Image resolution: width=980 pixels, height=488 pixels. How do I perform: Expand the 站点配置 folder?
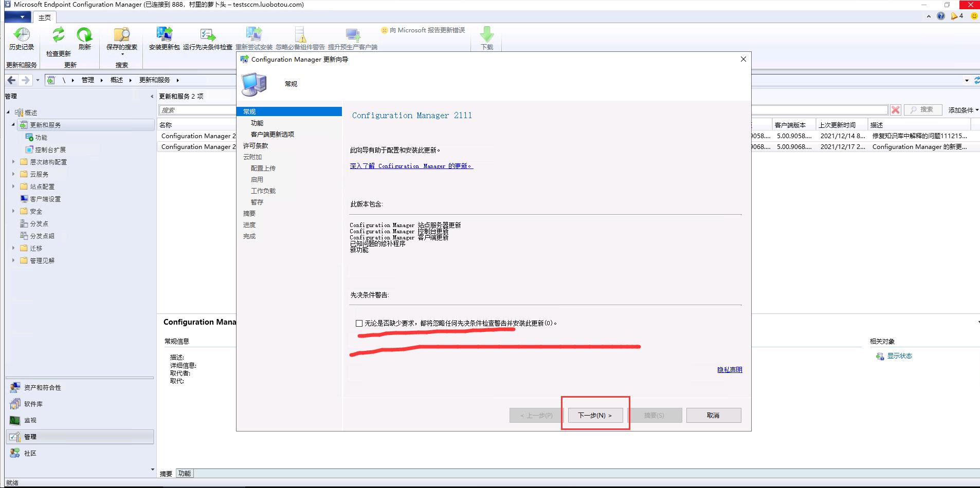[13, 186]
